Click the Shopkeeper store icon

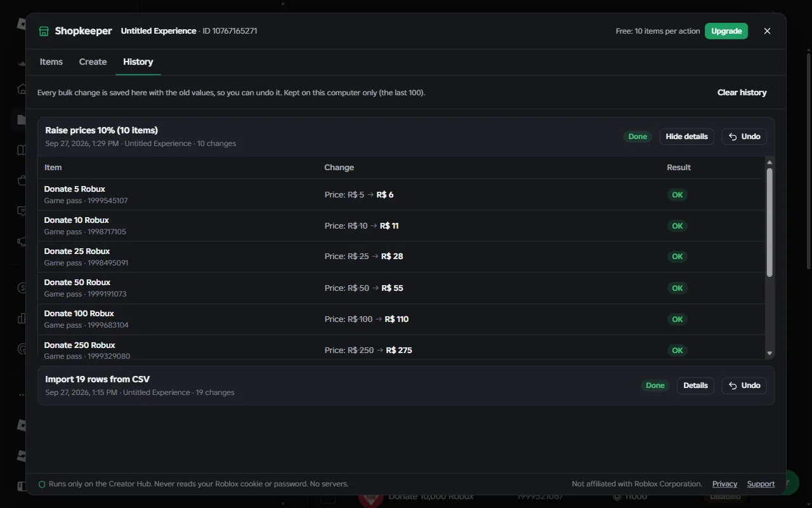point(44,31)
